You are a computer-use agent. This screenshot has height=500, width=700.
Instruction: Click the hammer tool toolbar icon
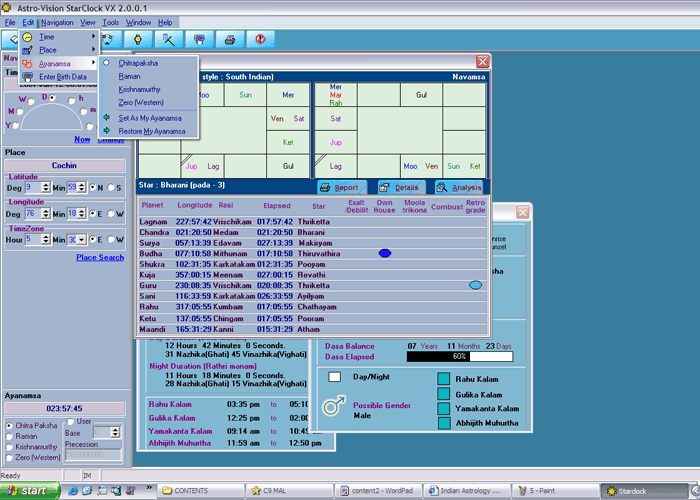169,39
